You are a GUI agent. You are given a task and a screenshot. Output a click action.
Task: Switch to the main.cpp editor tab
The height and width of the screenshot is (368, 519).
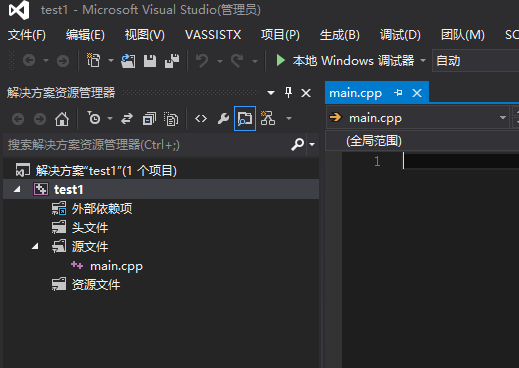[355, 93]
